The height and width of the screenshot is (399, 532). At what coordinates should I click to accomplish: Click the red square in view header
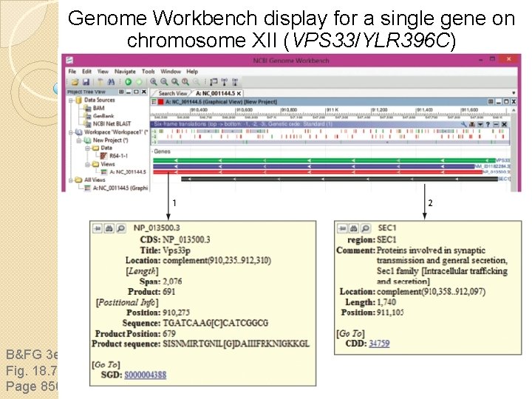[x=161, y=102]
